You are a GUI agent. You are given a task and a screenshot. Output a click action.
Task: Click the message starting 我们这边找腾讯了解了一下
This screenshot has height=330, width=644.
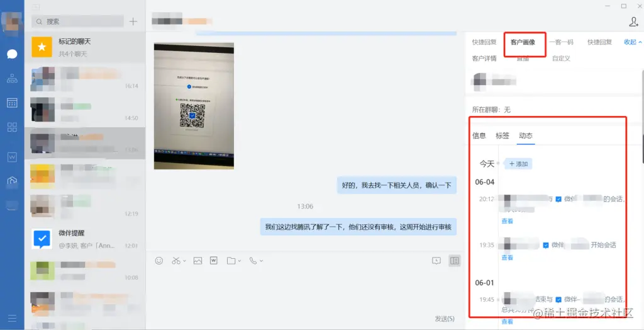(x=358, y=227)
